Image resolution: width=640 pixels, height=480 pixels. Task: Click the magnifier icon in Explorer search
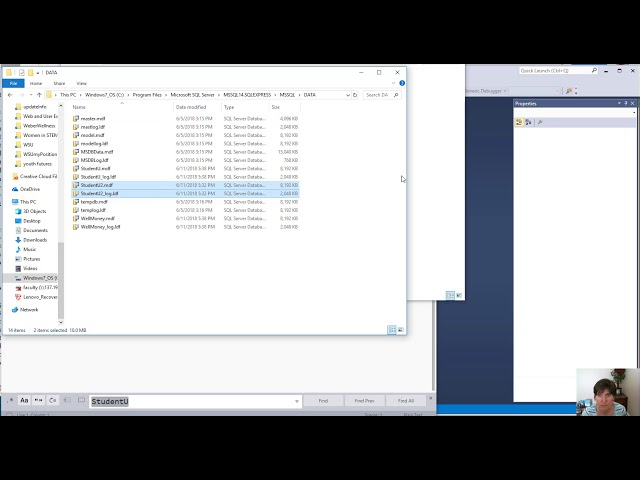[396, 95]
